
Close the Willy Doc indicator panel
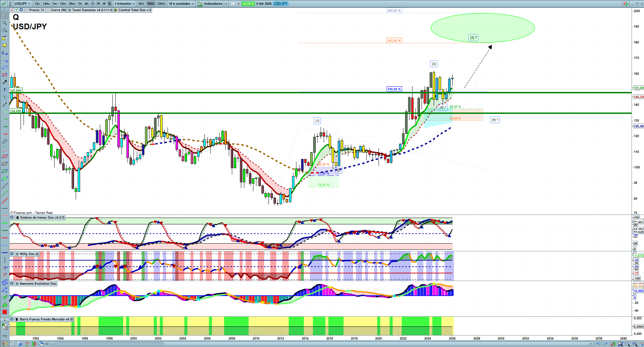(12, 254)
